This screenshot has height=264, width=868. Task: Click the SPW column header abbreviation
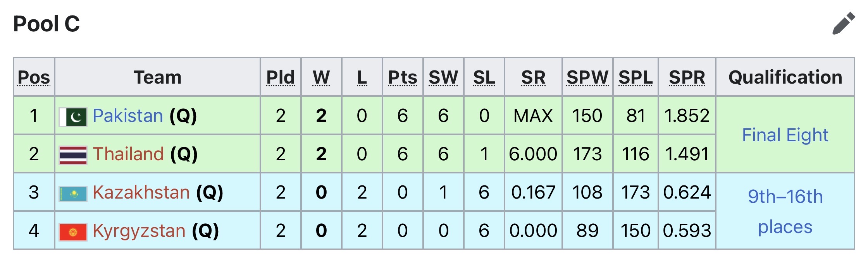[x=587, y=77]
